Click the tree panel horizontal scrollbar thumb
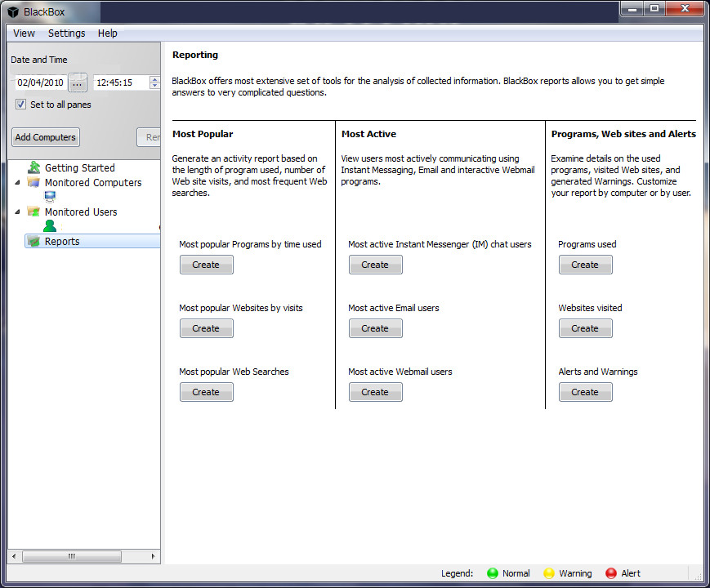 [72, 556]
